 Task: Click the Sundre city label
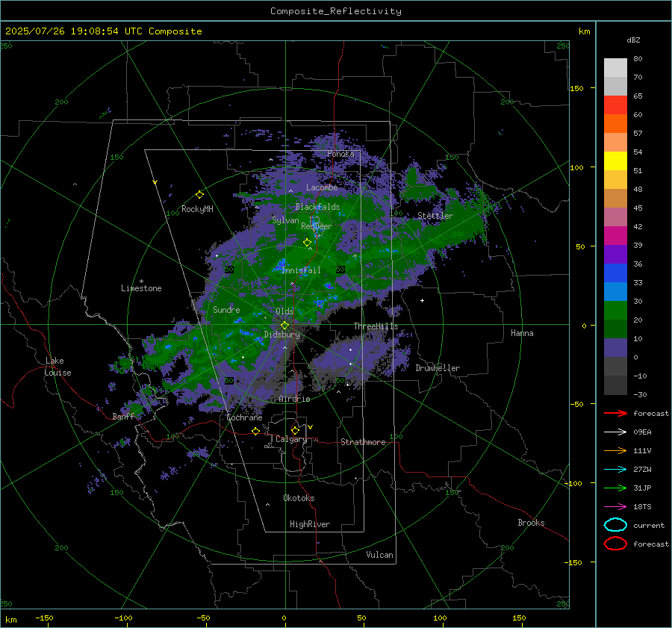[x=226, y=310]
